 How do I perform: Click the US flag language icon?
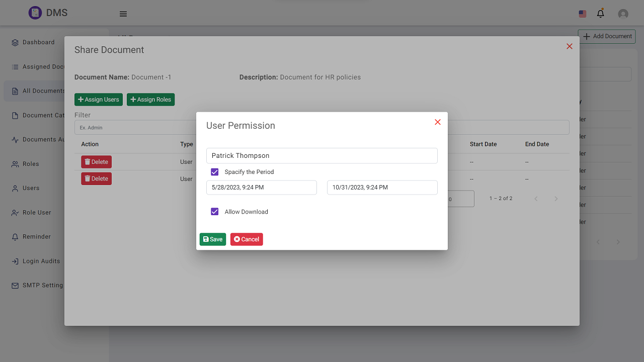pos(583,14)
